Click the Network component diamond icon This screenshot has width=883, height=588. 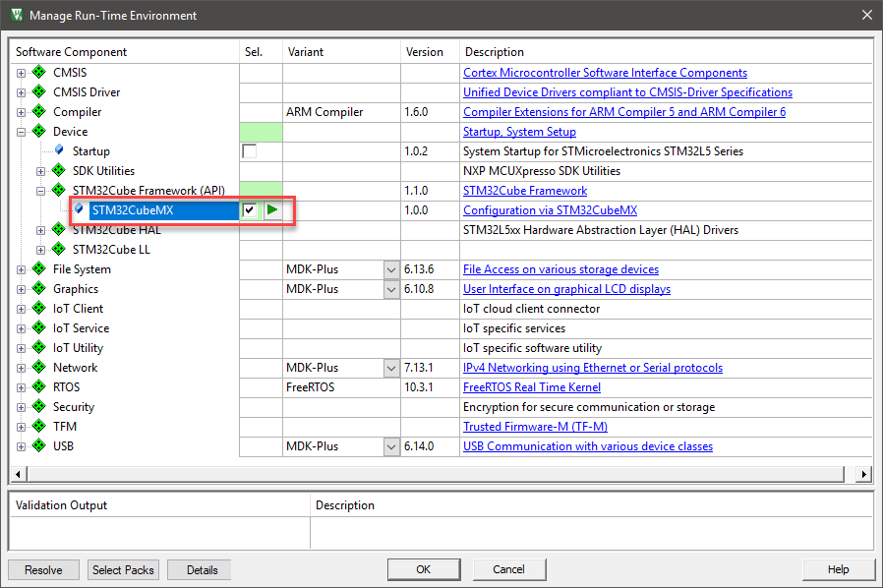39,367
